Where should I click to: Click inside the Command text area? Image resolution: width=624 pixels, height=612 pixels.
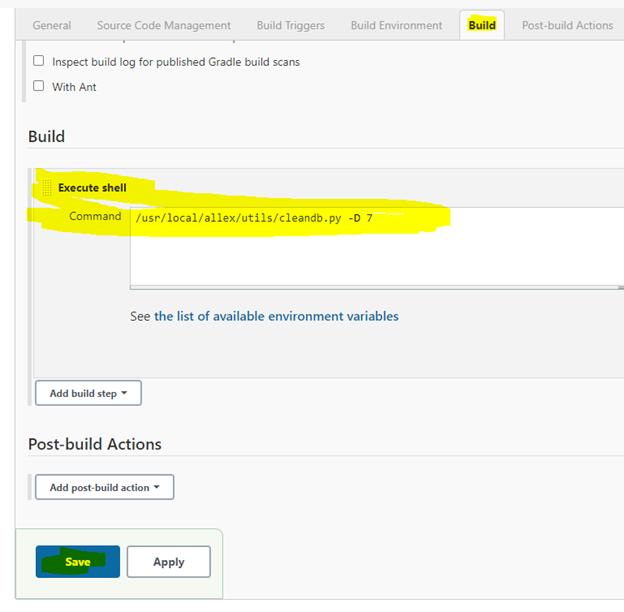pos(375,250)
